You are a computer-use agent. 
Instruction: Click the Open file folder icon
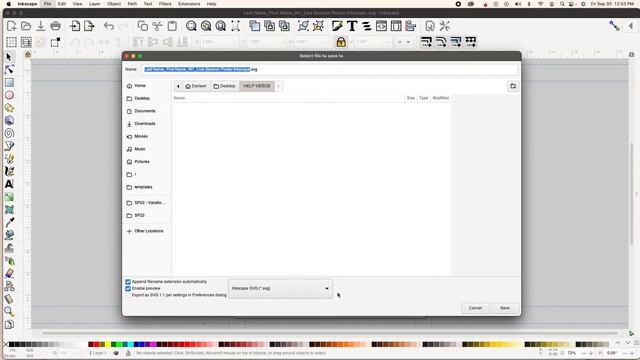pyautogui.click(x=26, y=26)
